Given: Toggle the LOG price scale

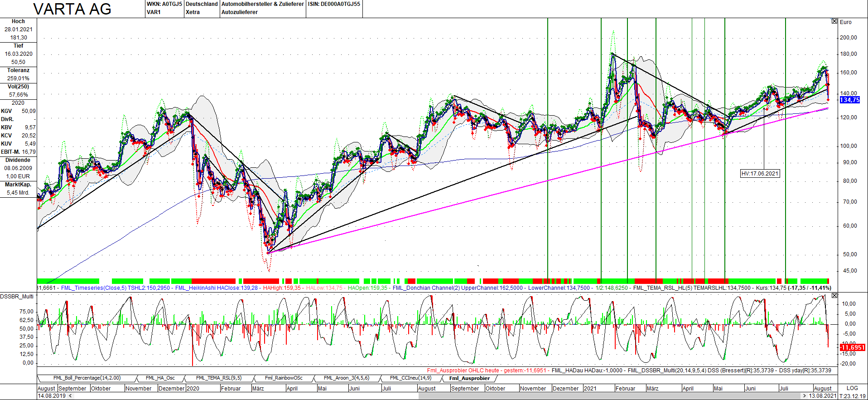Looking at the screenshot, I should click(852, 388).
